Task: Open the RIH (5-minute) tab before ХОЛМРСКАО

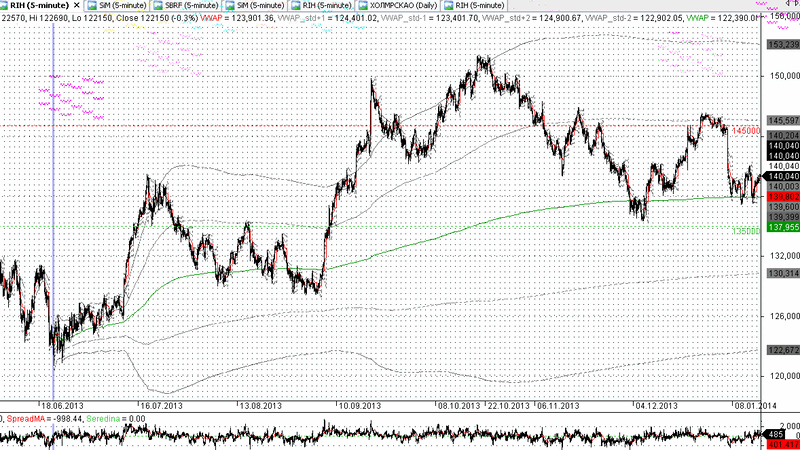Action: coord(321,5)
